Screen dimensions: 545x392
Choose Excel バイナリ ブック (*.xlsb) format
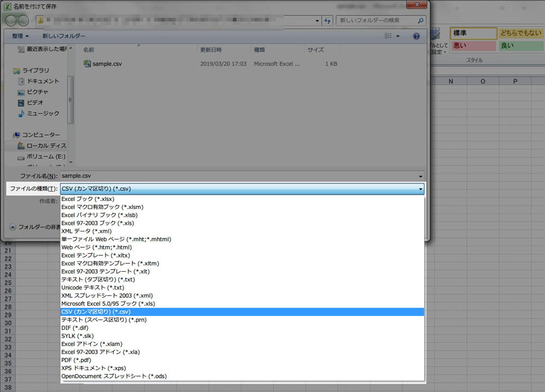point(243,215)
